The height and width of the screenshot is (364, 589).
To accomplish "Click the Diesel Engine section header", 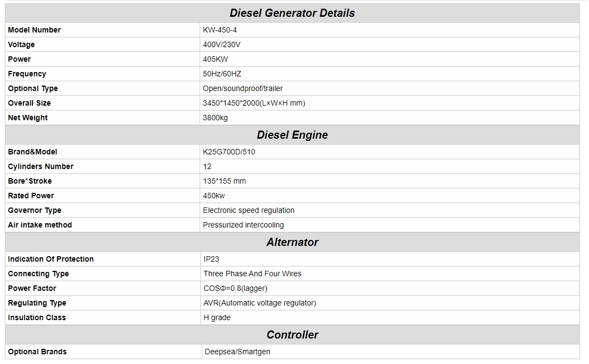I will point(292,135).
